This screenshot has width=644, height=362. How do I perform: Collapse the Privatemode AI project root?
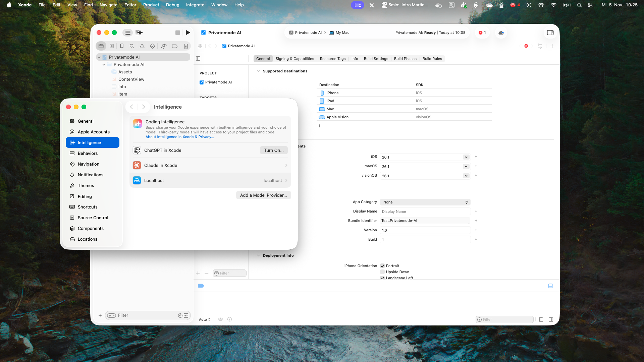(99, 57)
